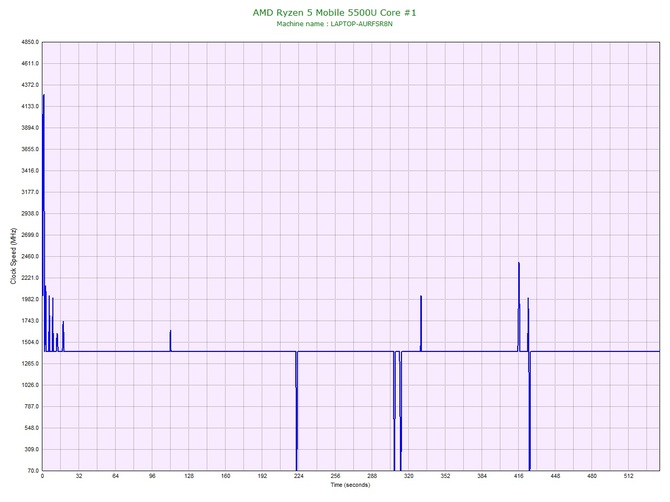
Task: Click the 320 tick label on time axis
Action: click(x=408, y=476)
